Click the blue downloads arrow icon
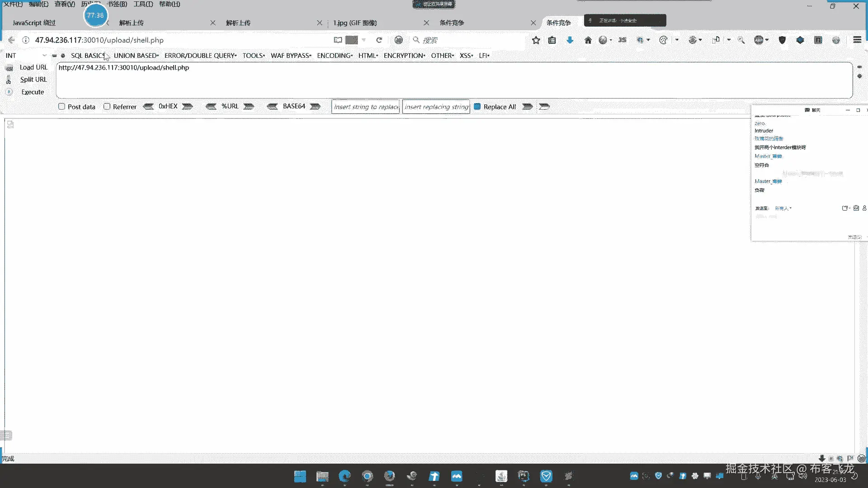The image size is (868, 488). [570, 40]
